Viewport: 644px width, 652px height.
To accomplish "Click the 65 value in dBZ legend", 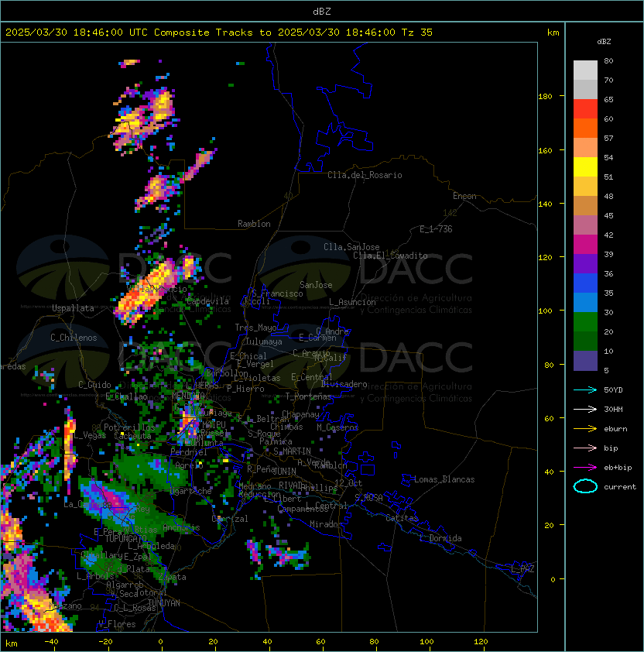I will (x=608, y=100).
